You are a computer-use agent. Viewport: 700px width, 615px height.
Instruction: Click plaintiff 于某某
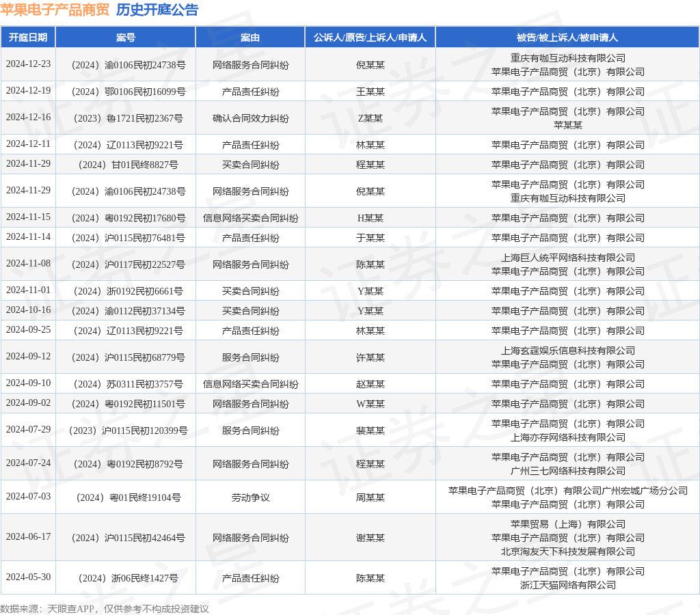pyautogui.click(x=370, y=238)
